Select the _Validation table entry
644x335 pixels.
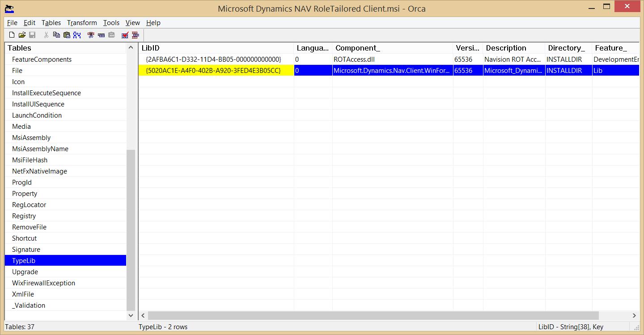pyautogui.click(x=29, y=305)
